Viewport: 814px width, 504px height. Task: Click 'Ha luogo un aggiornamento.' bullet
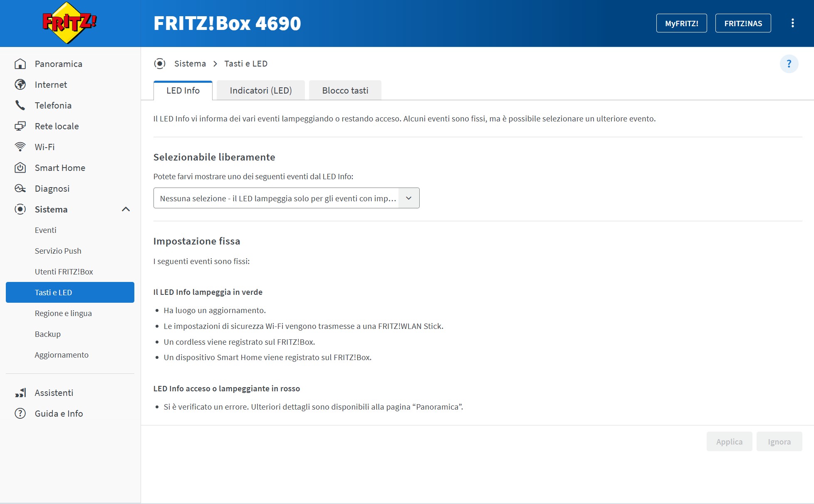pyautogui.click(x=215, y=311)
